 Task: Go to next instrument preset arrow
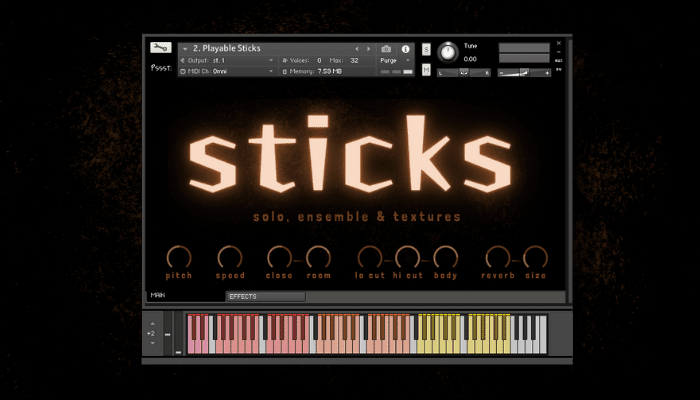(x=367, y=48)
